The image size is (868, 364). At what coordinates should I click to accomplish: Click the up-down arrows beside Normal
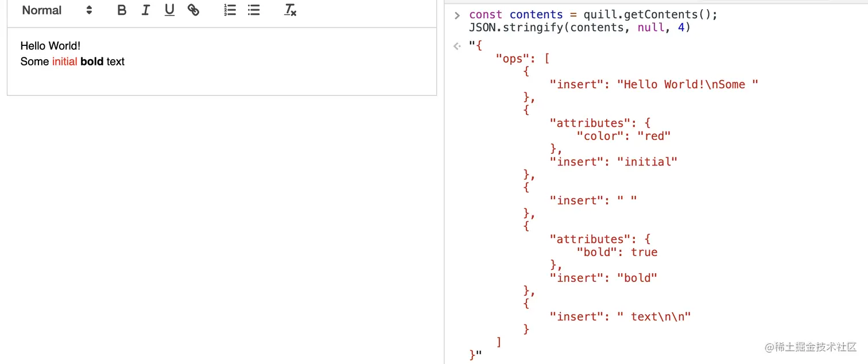pos(89,10)
